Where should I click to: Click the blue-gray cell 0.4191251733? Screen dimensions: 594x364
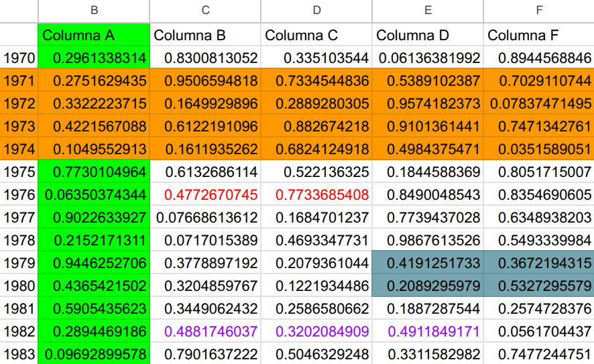pyautogui.click(x=428, y=263)
